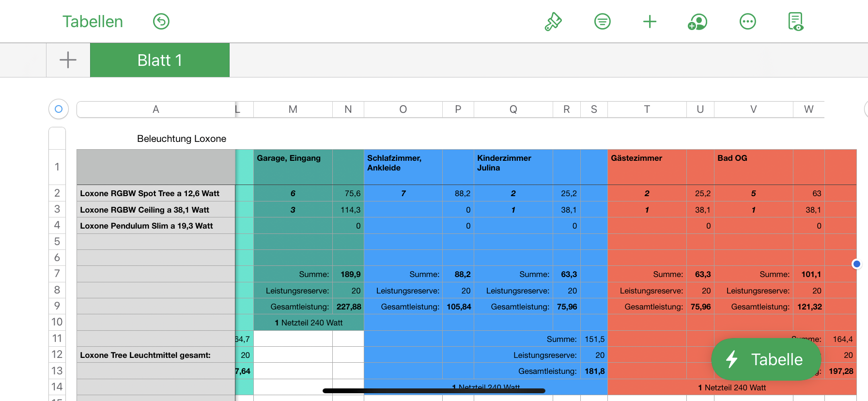This screenshot has height=401, width=868.
Task: Go back to Tabellen document list
Action: pyautogui.click(x=93, y=21)
